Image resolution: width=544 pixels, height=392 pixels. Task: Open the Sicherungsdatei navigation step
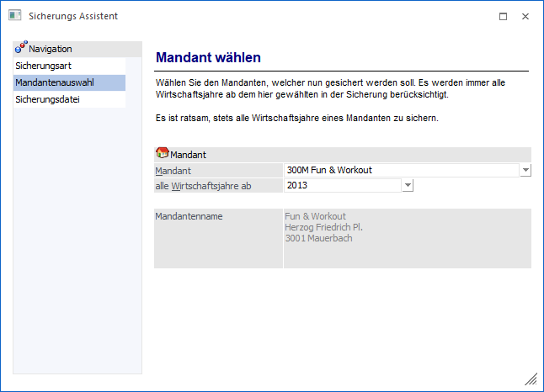(x=47, y=99)
